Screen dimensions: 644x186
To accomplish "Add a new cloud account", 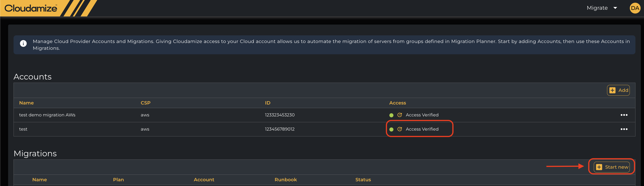I will pyautogui.click(x=618, y=90).
